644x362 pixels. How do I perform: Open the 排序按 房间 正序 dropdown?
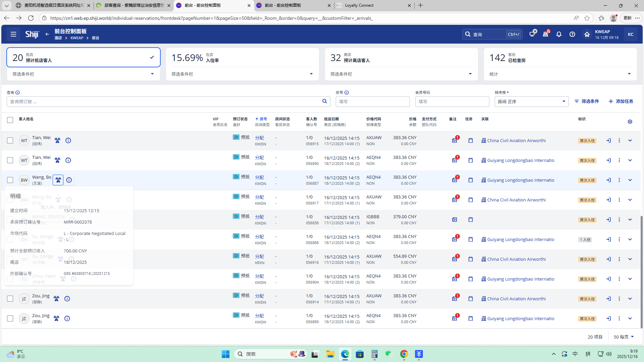[531, 102]
